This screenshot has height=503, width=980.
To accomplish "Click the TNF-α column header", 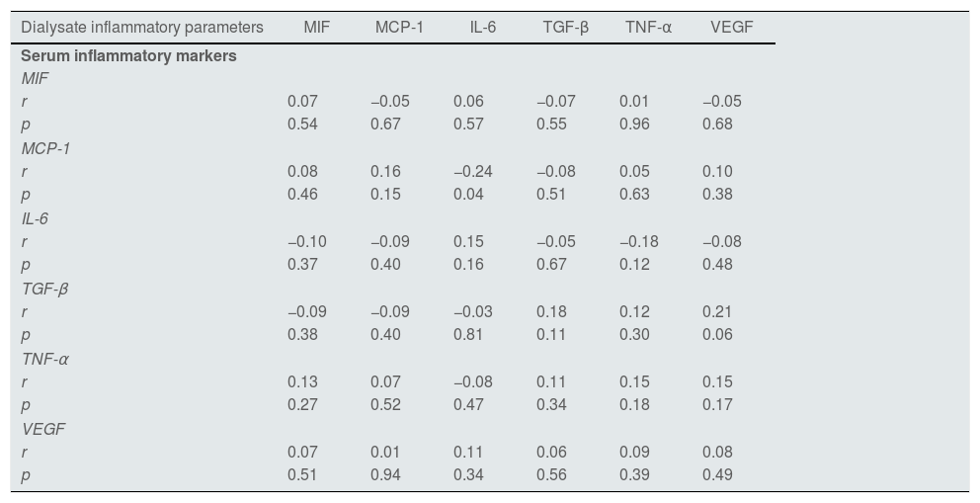I will point(648,28).
